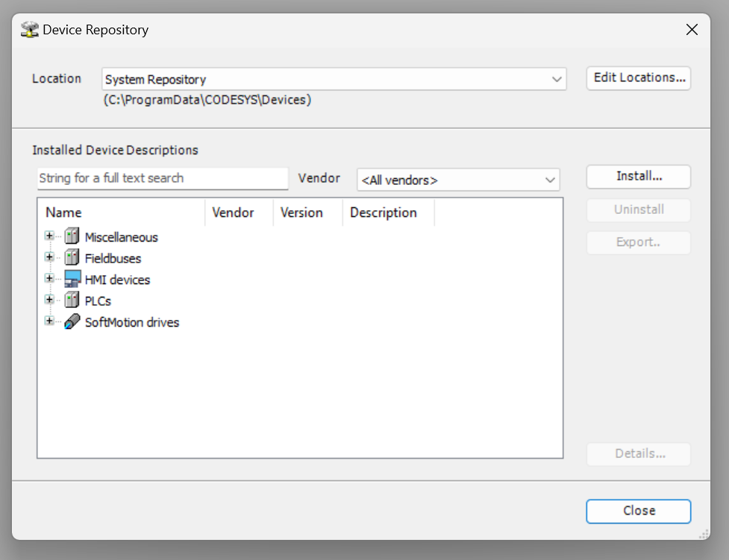
Task: Sort by the Vendor column header
Action: coord(239,213)
